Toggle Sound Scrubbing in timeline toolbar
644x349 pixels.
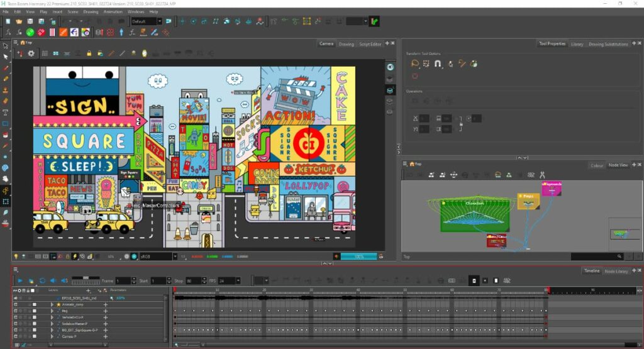tap(64, 281)
